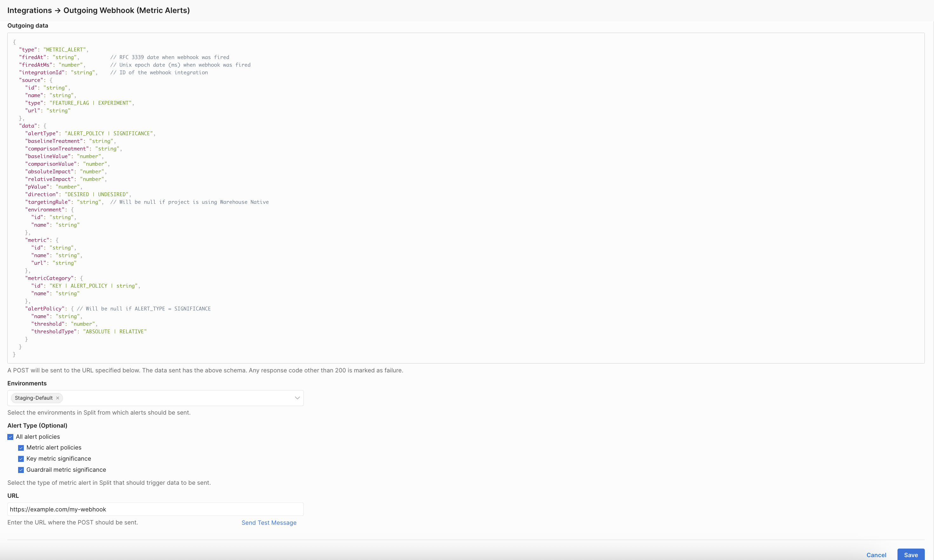The image size is (934, 560).
Task: Uncheck All alert policies checkbox
Action: (x=10, y=437)
